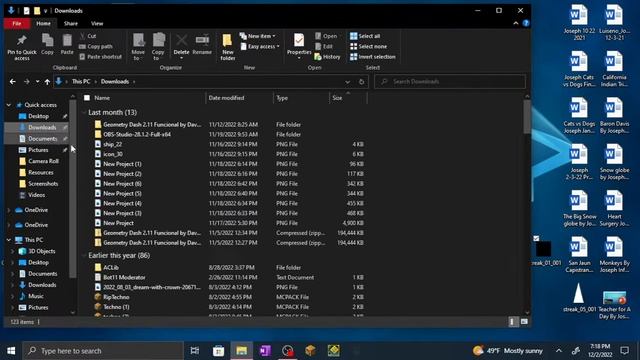Open File Explorer Help icon
The width and height of the screenshot is (640, 360).
[526, 23]
